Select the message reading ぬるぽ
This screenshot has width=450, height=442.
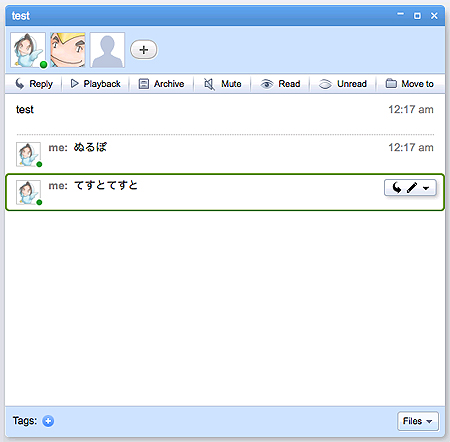point(225,154)
